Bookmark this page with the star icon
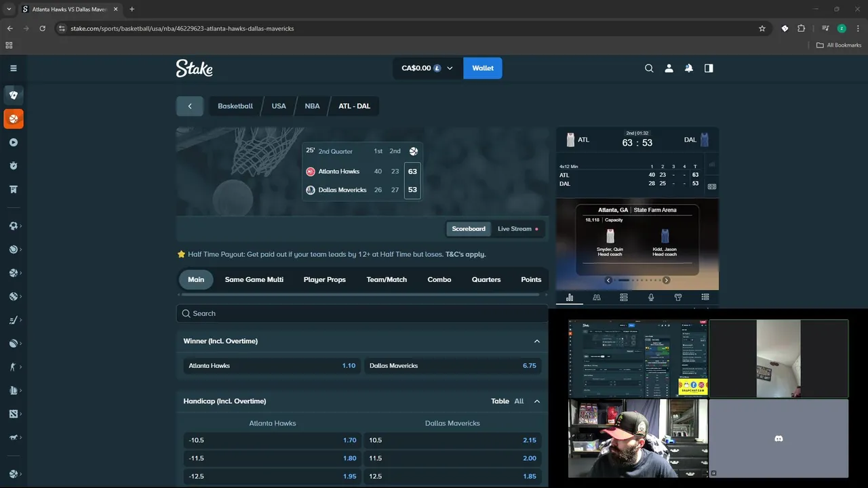The width and height of the screenshot is (868, 488). [x=762, y=28]
